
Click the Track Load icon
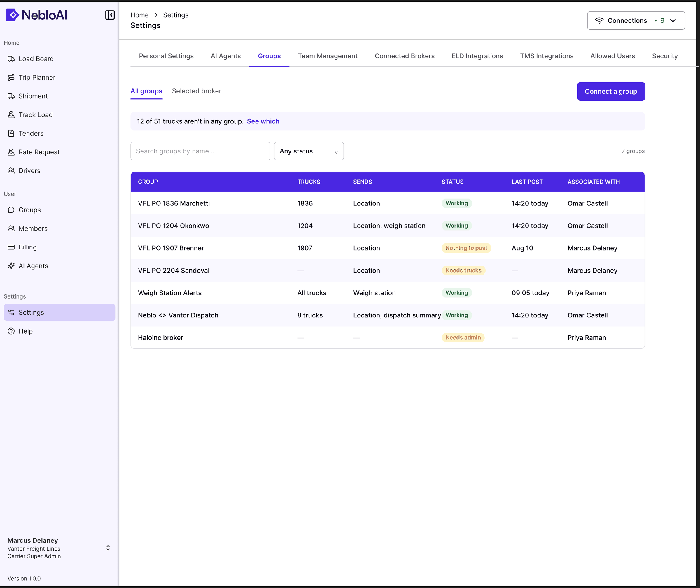[11, 115]
